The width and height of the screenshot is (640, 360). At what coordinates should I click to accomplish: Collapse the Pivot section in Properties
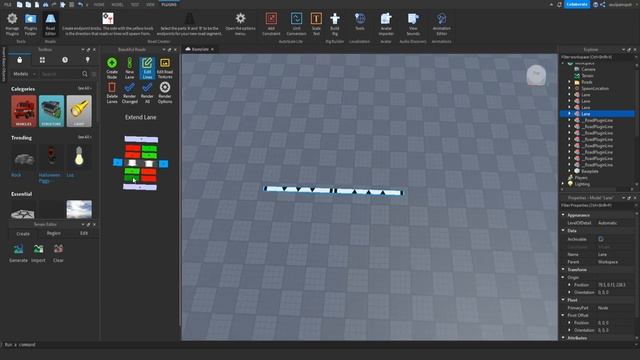(x=563, y=300)
